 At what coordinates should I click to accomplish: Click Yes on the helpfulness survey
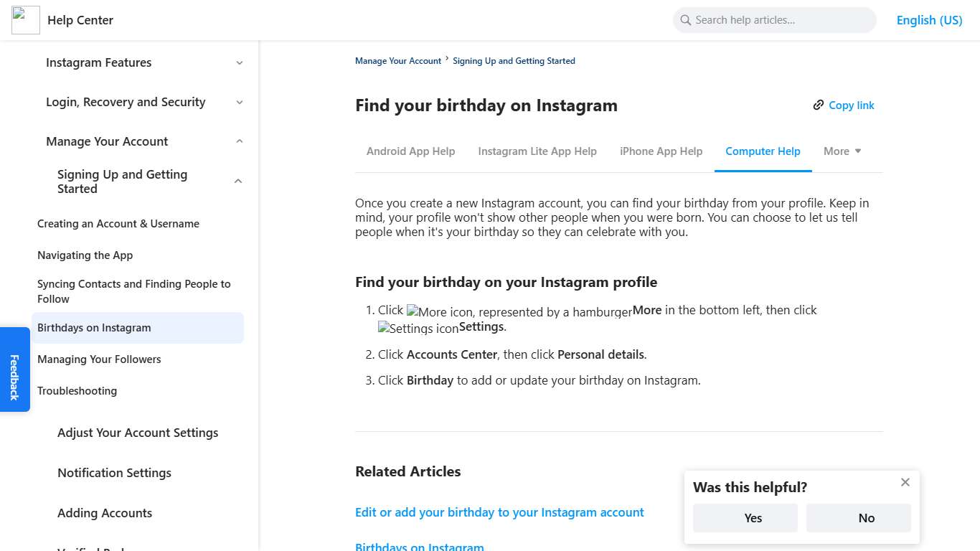[x=745, y=517]
